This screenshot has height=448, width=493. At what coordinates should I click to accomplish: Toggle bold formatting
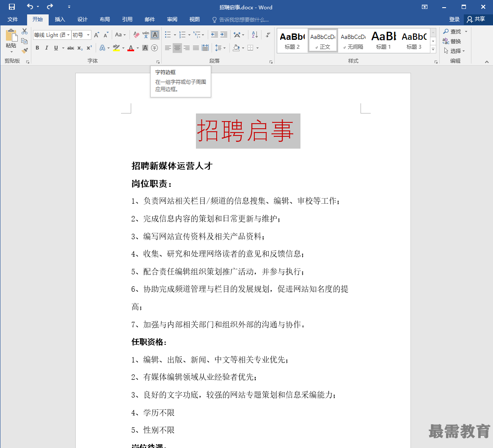37,48
